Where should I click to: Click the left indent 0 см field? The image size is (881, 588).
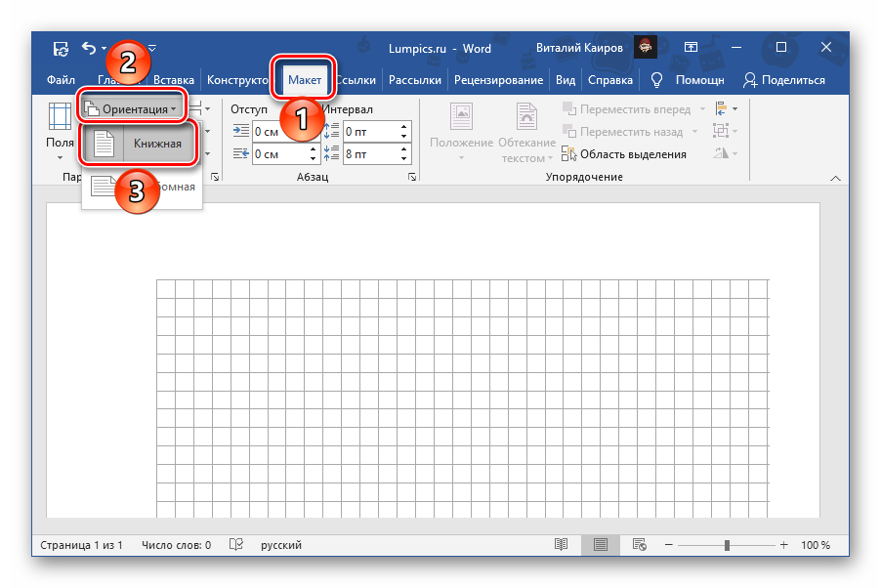pyautogui.click(x=280, y=132)
